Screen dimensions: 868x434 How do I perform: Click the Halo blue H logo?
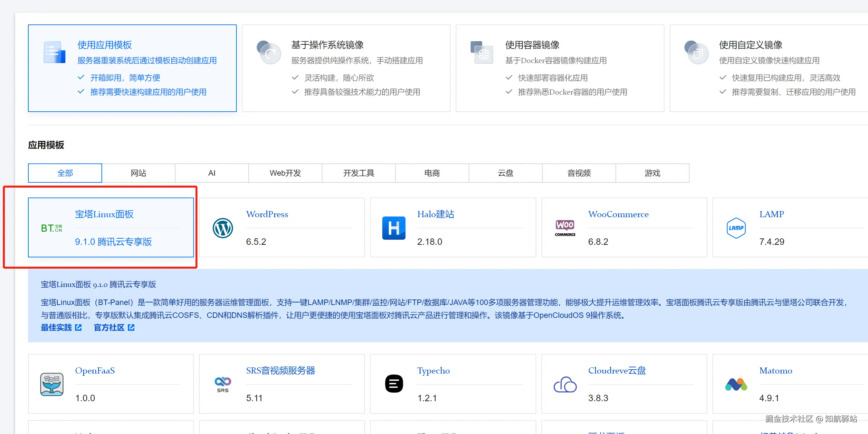[394, 228]
